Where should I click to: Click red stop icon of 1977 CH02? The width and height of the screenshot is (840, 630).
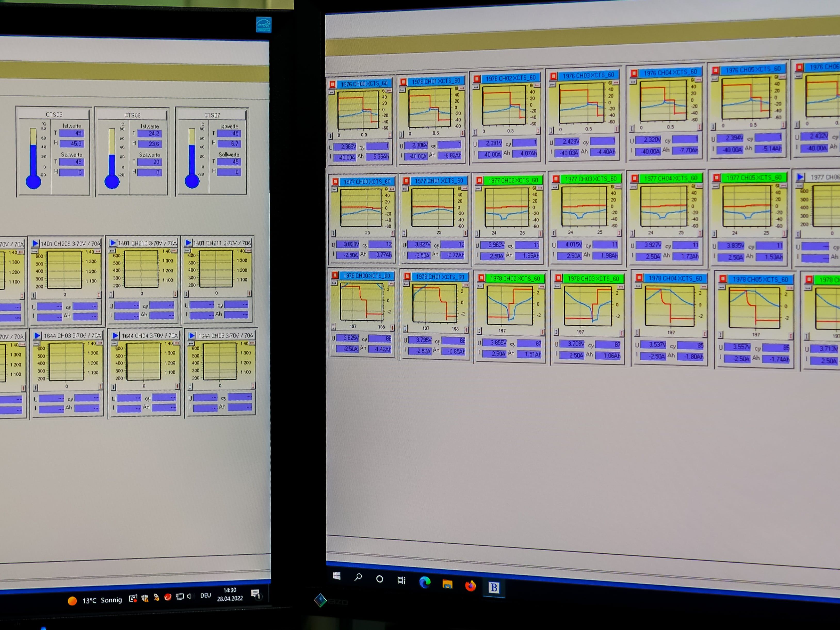479,180
